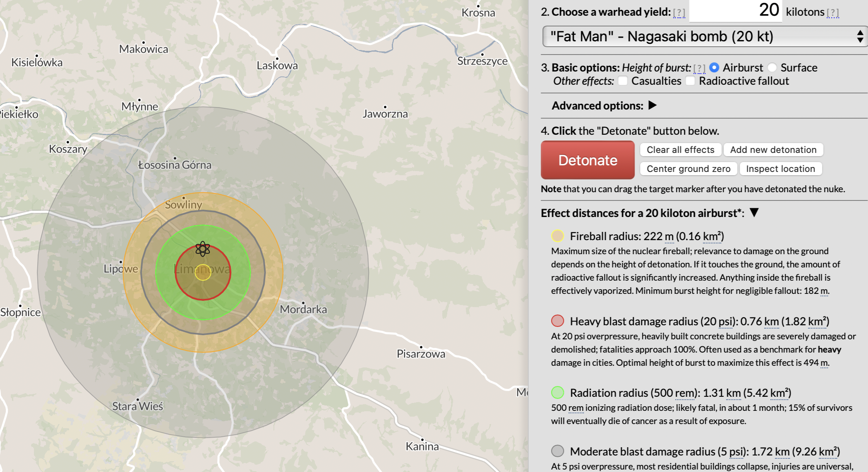Click the help icon next to warhead yield
This screenshot has height=472, width=868.
pos(679,13)
